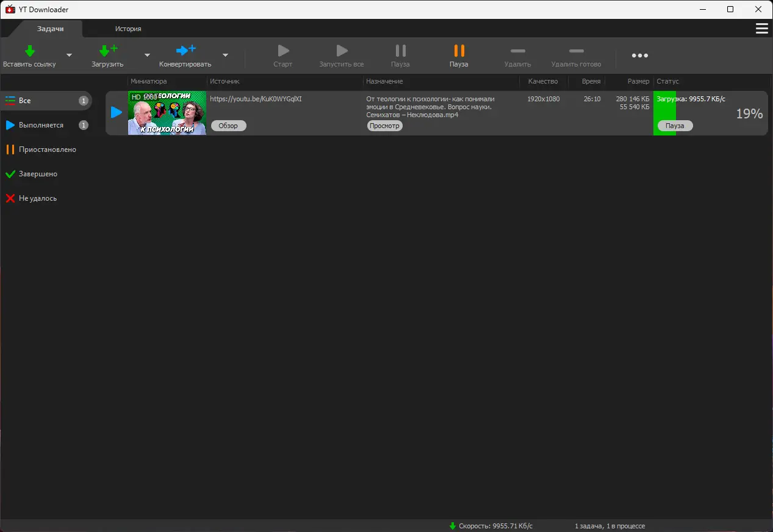773x532 pixels.
Task: Click the Запустить все toolbar icon
Action: tap(342, 51)
